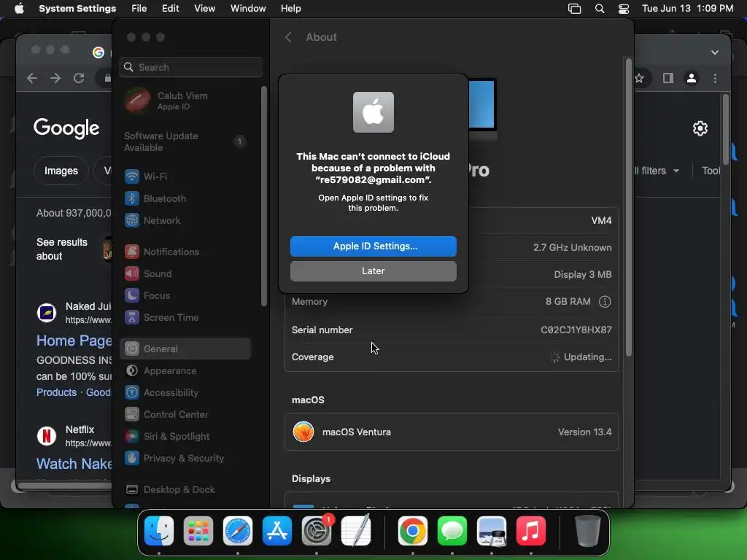This screenshot has height=560, width=747.
Task: Open Software Update Available item
Action: click(185, 142)
